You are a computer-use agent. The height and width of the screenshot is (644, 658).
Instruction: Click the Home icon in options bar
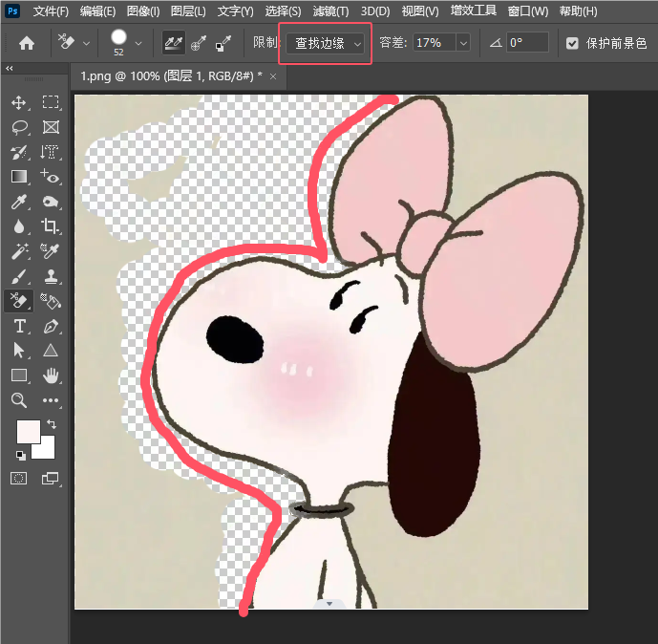[x=27, y=43]
